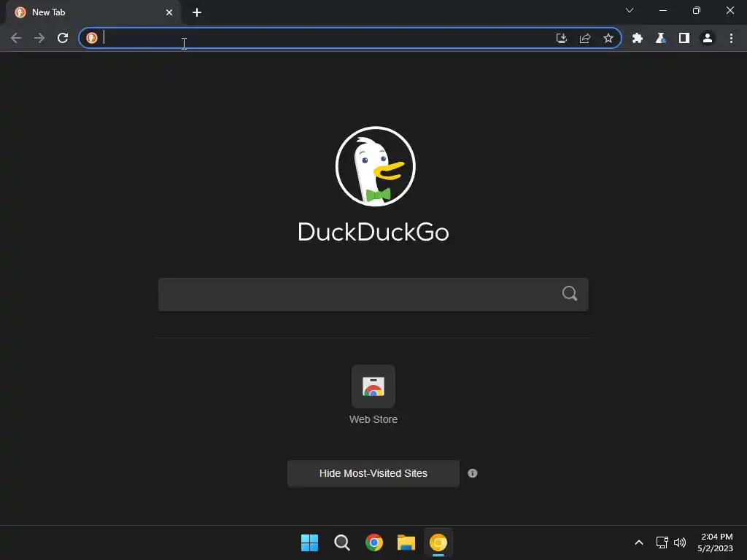Show hidden system tray icons
The width and height of the screenshot is (747, 560).
click(x=639, y=542)
